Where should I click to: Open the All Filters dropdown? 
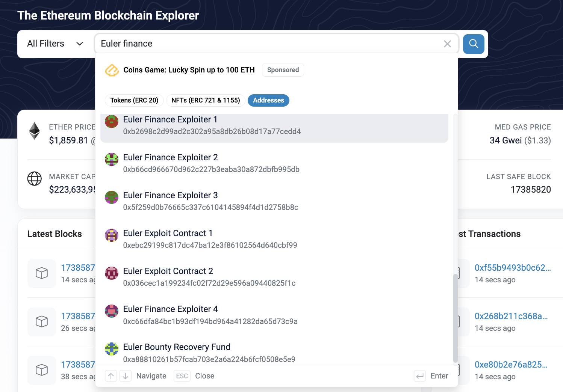click(x=55, y=44)
